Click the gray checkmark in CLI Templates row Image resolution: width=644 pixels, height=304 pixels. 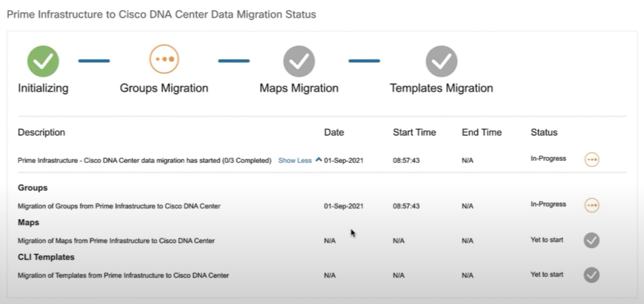coord(591,275)
